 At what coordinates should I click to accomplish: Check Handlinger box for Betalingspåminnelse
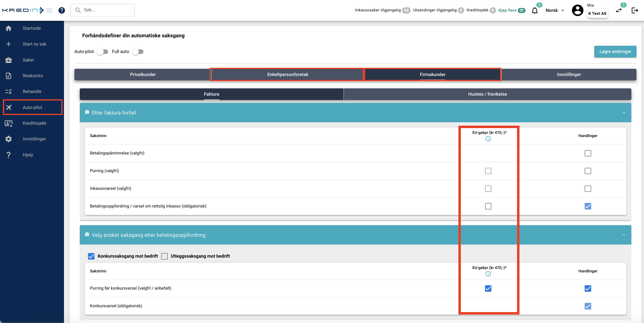588,153
